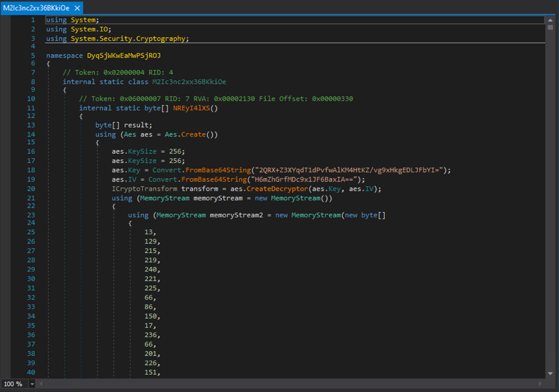Click the aes.KeySize assignment on line 17
This screenshot has width=559, height=392.
pos(148,161)
